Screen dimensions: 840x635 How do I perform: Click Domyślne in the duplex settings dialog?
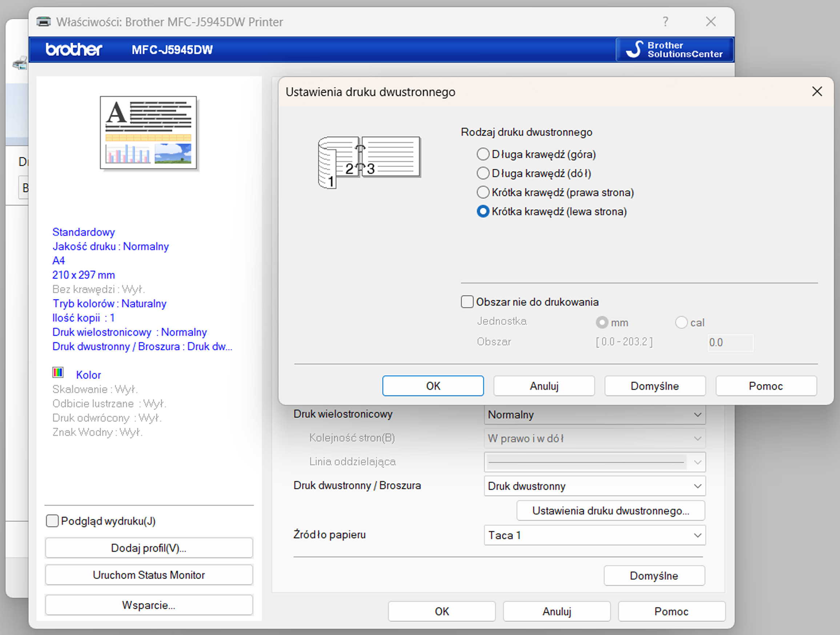coord(655,386)
